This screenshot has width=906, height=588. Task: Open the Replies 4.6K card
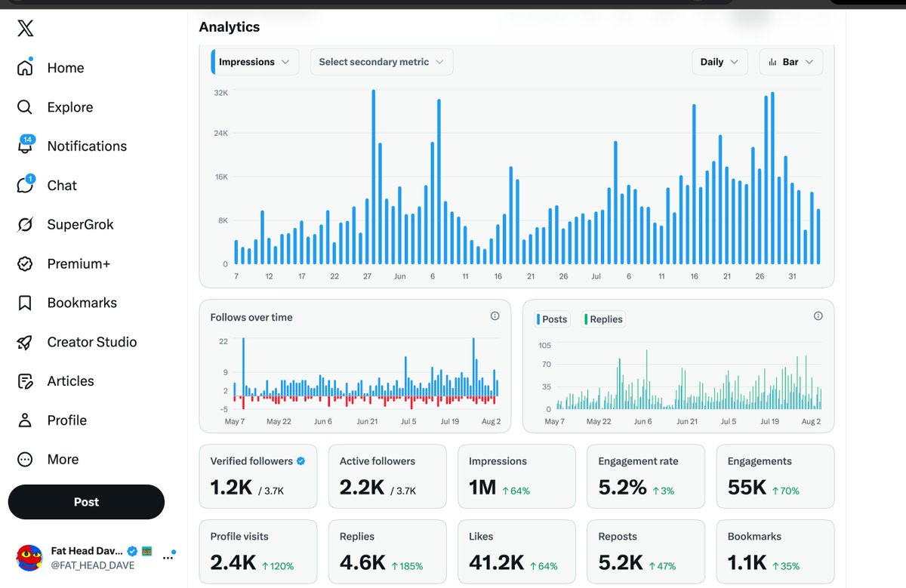pyautogui.click(x=387, y=551)
